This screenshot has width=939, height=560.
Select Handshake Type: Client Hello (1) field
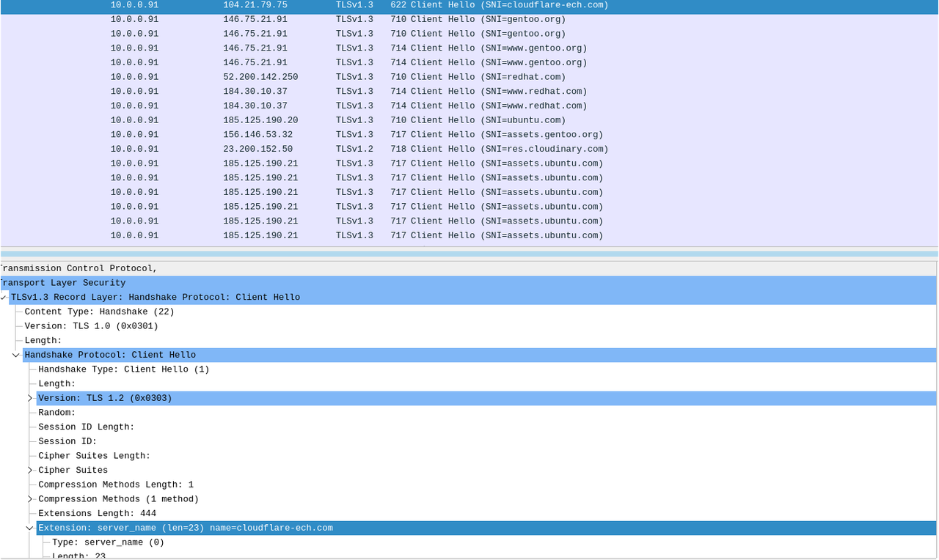click(124, 369)
